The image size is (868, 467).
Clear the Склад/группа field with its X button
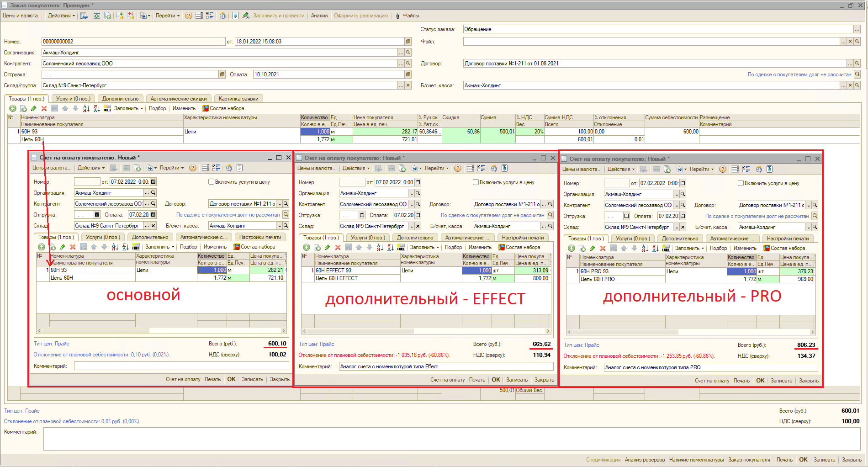pos(408,85)
